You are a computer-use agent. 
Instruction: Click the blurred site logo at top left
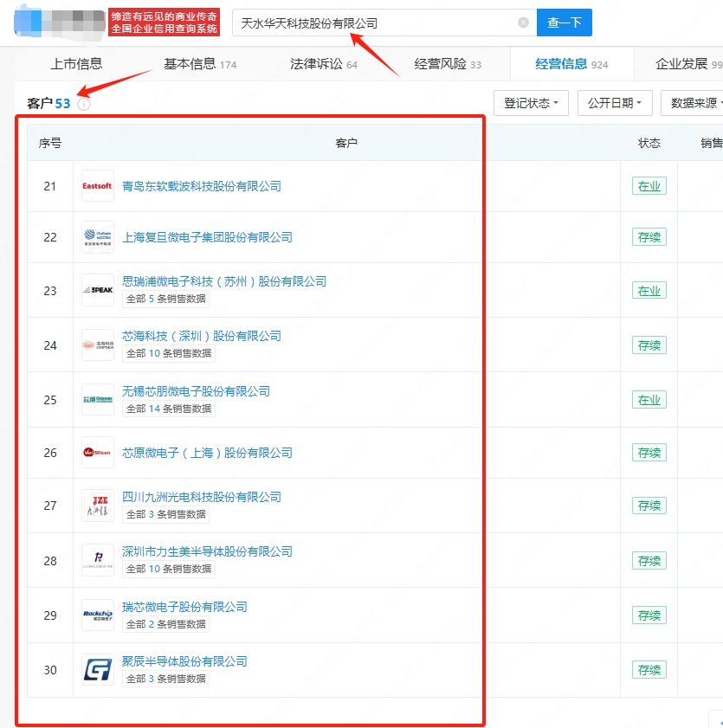(x=60, y=23)
